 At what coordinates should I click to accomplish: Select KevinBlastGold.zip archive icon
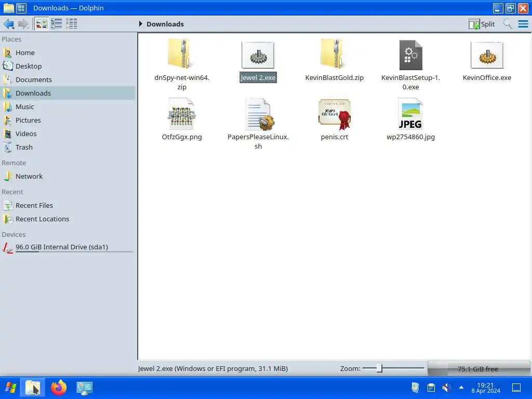click(x=334, y=54)
